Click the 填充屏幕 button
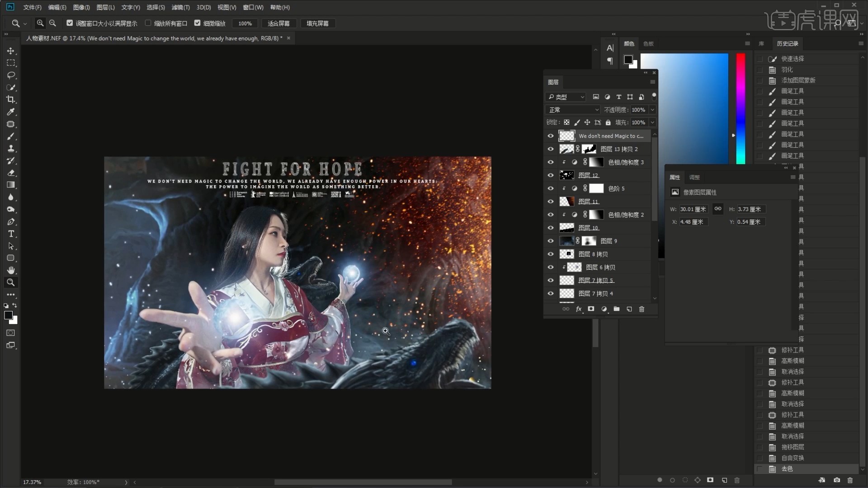The image size is (868, 488). pos(317,23)
